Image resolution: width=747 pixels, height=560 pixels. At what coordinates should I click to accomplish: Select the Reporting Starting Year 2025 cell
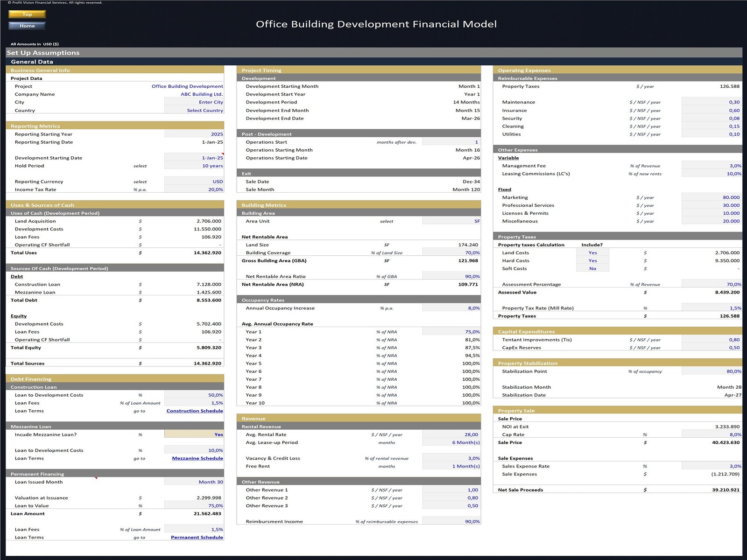coord(194,134)
